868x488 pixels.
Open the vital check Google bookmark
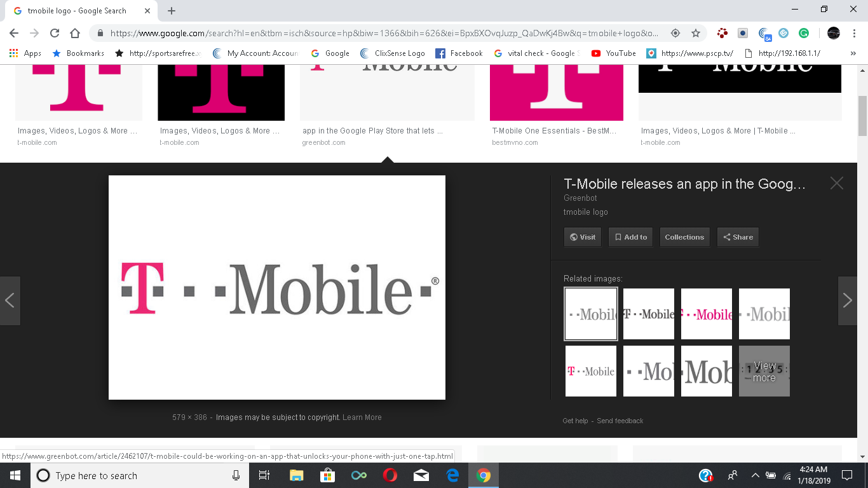point(538,53)
